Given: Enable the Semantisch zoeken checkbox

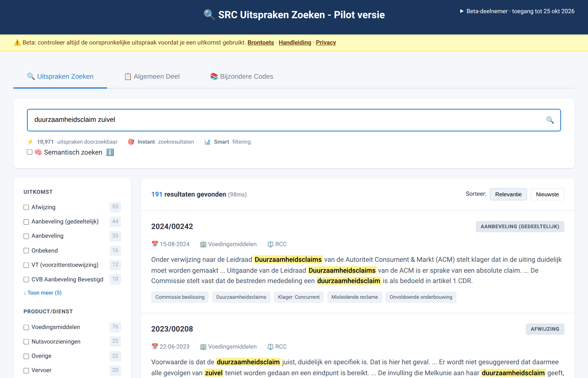Looking at the screenshot, I should (x=30, y=152).
